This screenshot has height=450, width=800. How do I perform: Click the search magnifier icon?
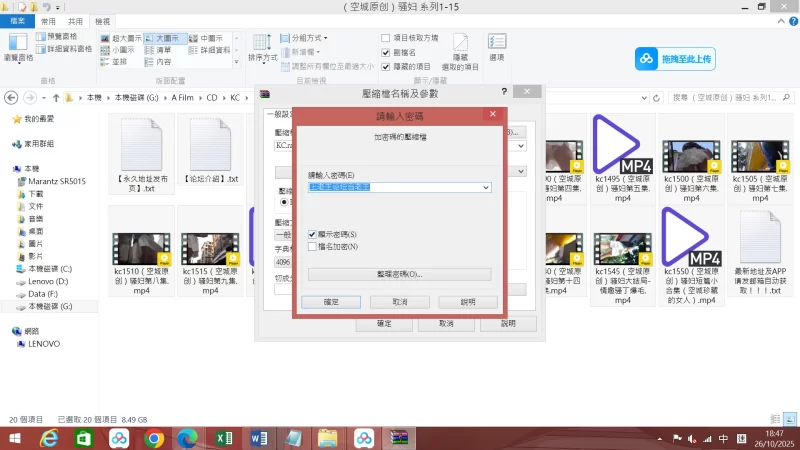pyautogui.click(x=786, y=97)
